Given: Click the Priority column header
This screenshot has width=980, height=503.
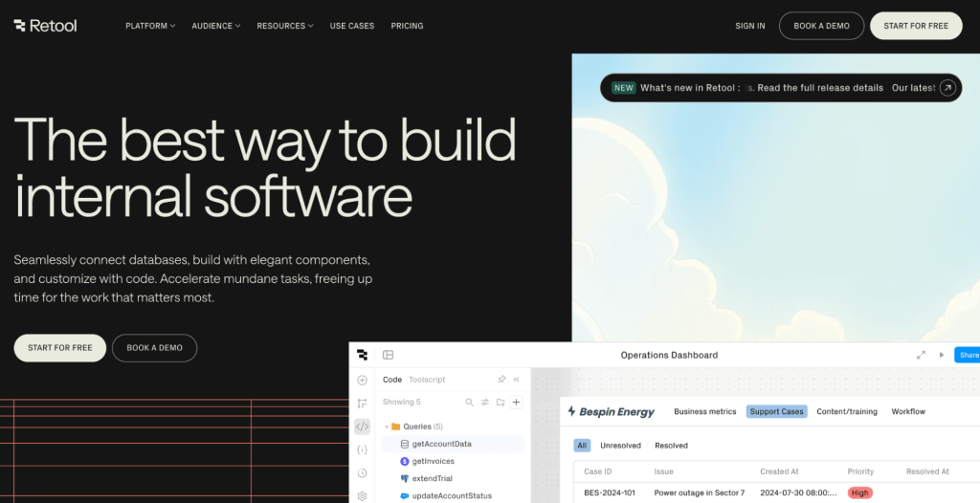Looking at the screenshot, I should [860, 471].
